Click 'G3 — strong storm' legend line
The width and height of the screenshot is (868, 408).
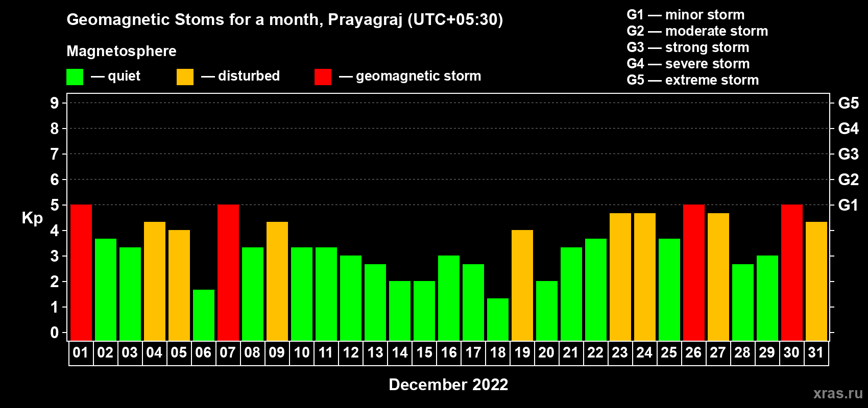[x=688, y=47]
